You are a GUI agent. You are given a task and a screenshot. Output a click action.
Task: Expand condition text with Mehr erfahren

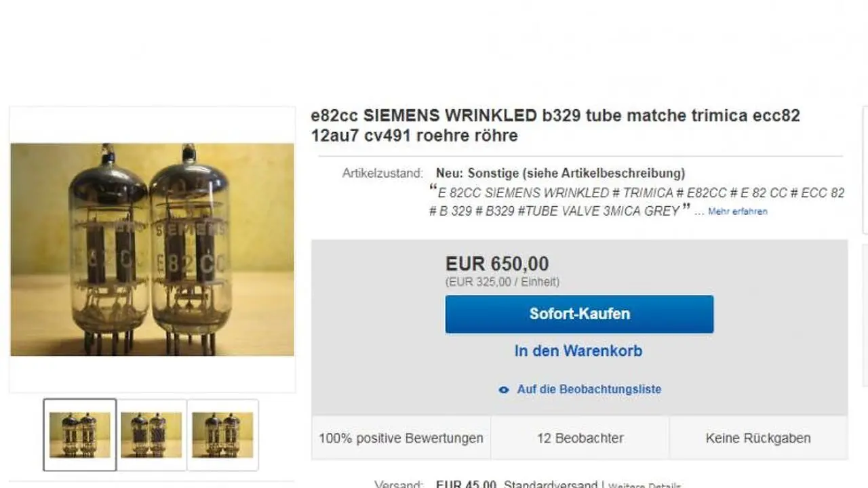[738, 211]
